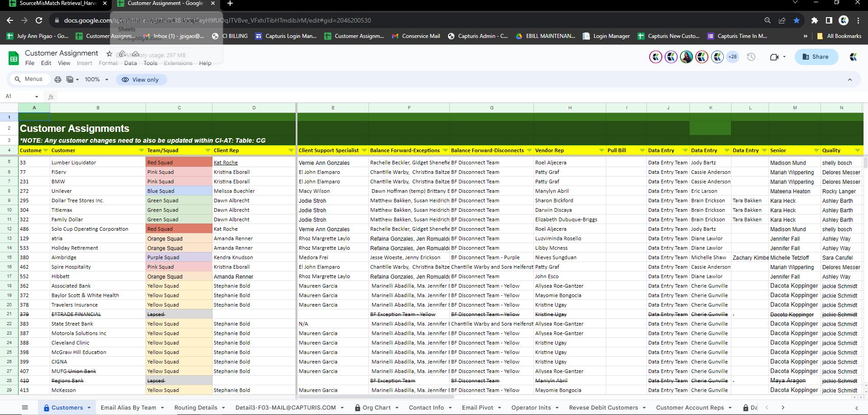Viewport: 868px width, 415px height.
Task: Click the zoom magnifier icon in address bar
Action: coord(768,20)
